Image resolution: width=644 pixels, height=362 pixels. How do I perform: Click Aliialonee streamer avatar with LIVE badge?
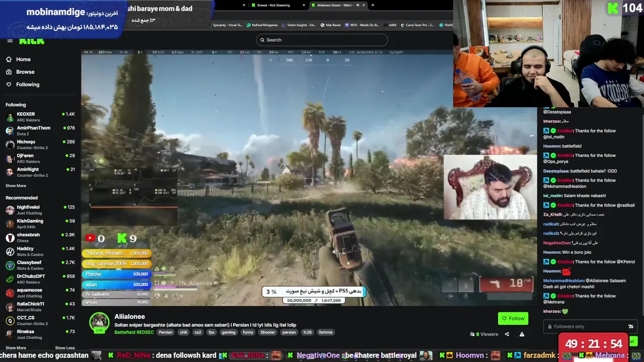tap(99, 323)
